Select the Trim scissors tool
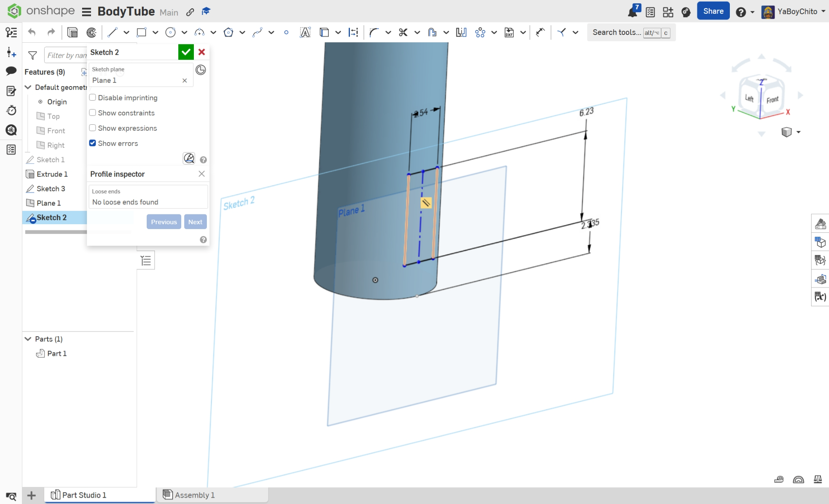The height and width of the screenshot is (504, 829). point(403,32)
